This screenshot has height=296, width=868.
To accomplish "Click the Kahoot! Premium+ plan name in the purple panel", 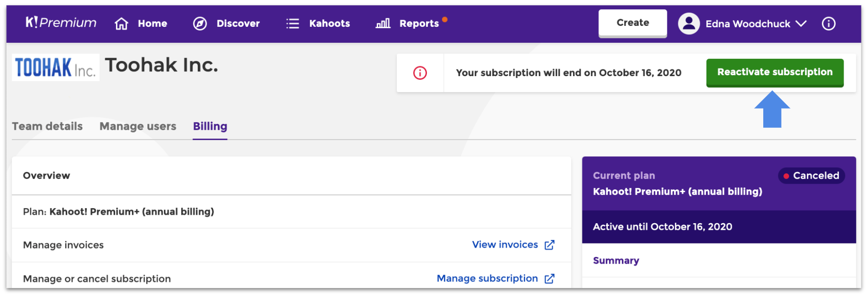I will (x=678, y=192).
